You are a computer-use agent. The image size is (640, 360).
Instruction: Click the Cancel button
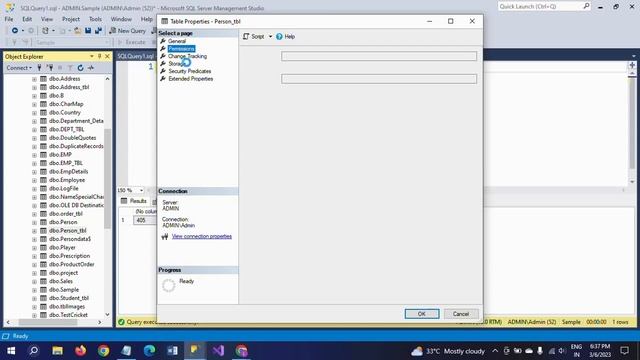tap(461, 314)
